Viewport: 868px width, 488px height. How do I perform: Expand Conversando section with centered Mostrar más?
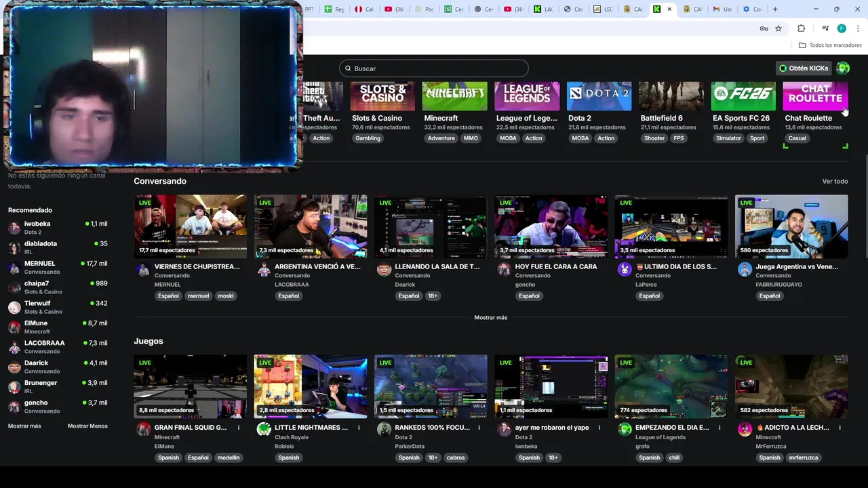(490, 318)
